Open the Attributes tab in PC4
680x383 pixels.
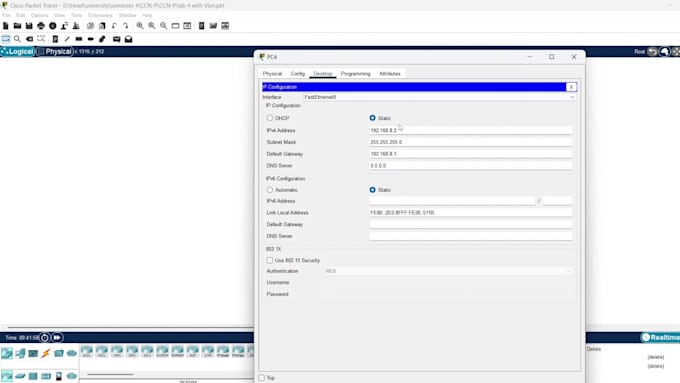(390, 74)
